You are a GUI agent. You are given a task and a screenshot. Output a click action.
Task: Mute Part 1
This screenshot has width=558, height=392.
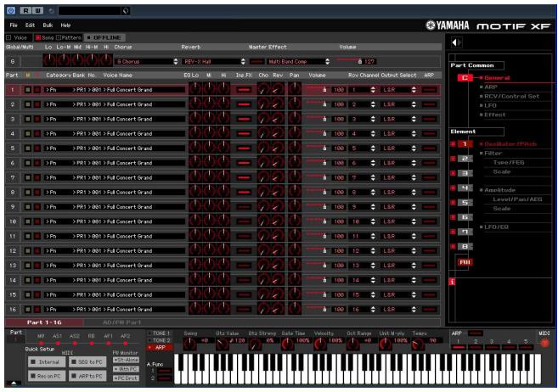pos(28,90)
